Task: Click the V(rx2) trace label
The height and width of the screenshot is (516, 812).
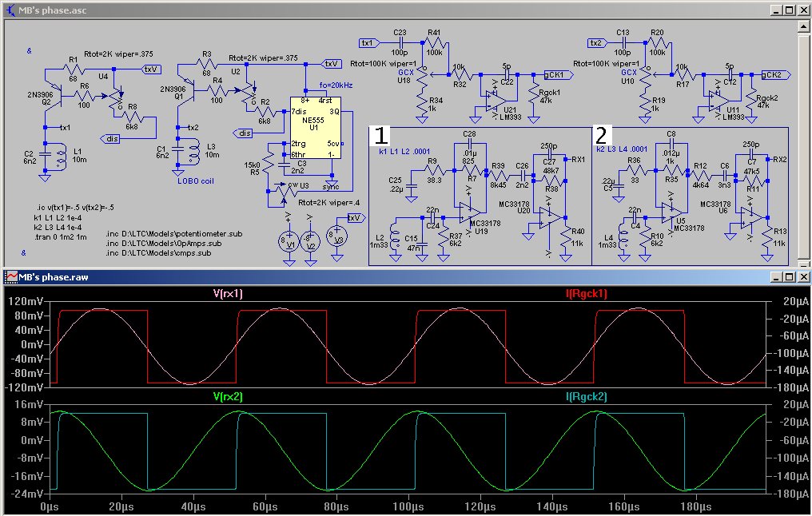Action: point(229,396)
